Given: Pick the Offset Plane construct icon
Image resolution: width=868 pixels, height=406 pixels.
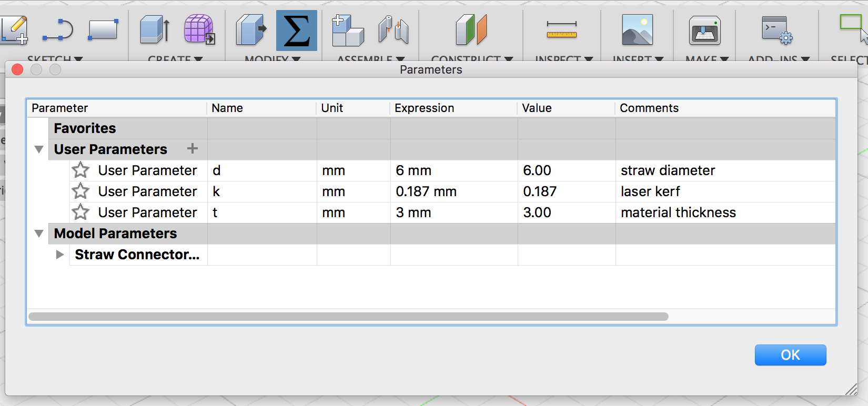Looking at the screenshot, I should pos(471,29).
